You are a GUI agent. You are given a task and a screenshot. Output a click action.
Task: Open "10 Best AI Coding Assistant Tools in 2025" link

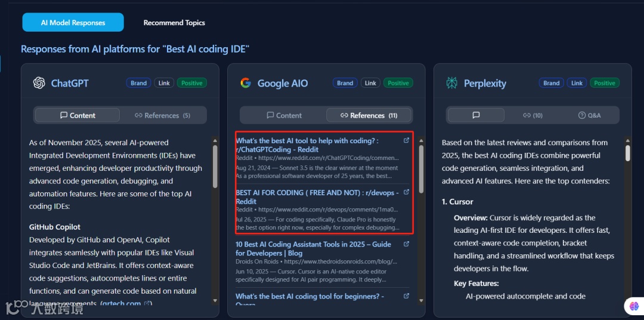tap(313, 248)
